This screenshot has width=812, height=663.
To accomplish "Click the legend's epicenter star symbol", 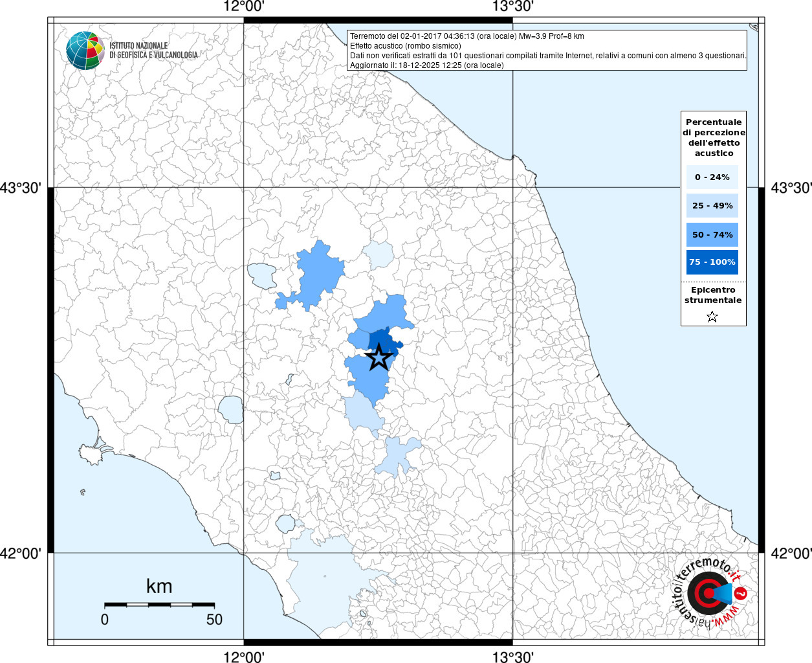I will 712,317.
